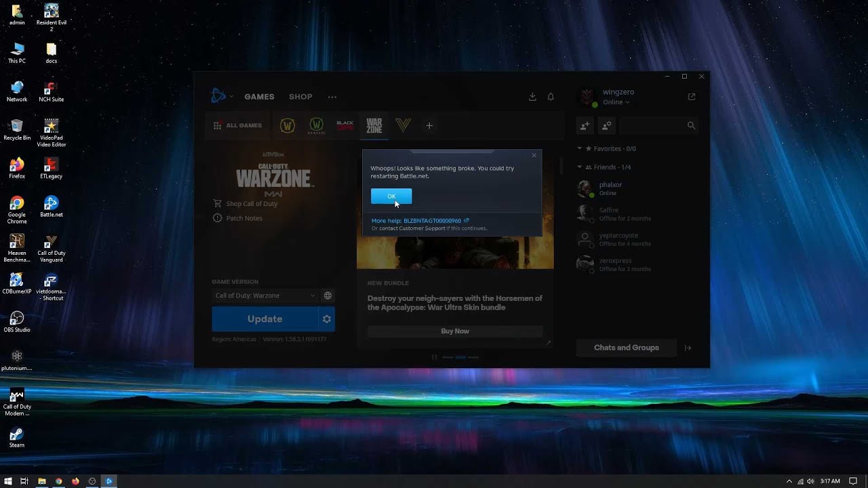This screenshot has height=488, width=868.
Task: Click the globe region icon
Action: pyautogui.click(x=328, y=296)
